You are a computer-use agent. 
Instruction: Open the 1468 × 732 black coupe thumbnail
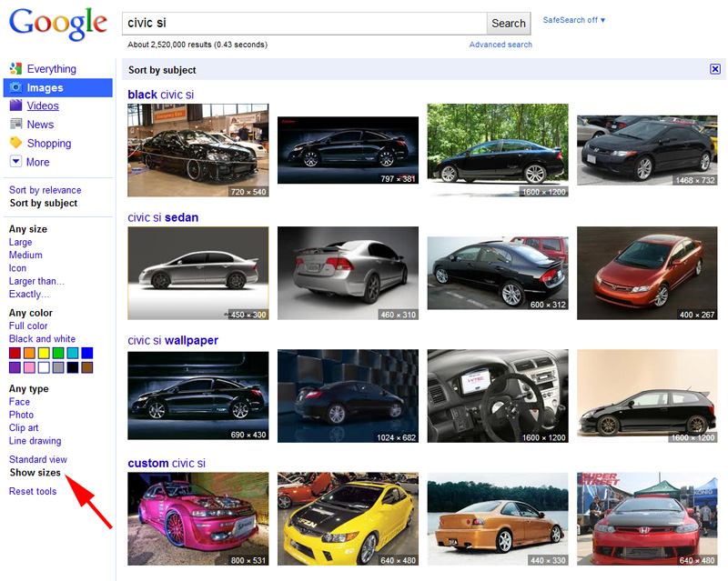647,150
